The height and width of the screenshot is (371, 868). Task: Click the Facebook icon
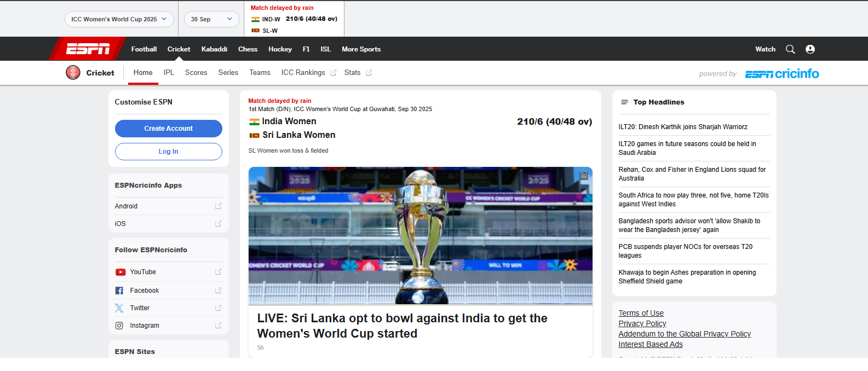119,291
